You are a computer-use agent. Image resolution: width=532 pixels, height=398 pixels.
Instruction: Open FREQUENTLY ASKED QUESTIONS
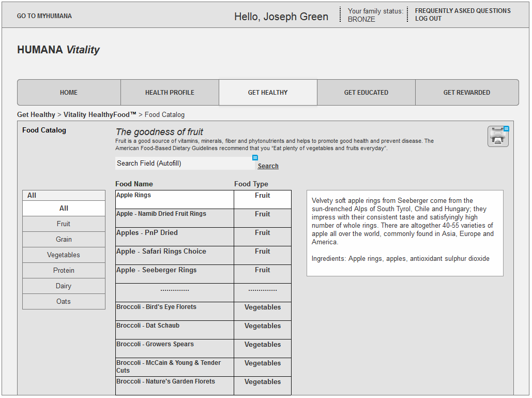tap(463, 11)
